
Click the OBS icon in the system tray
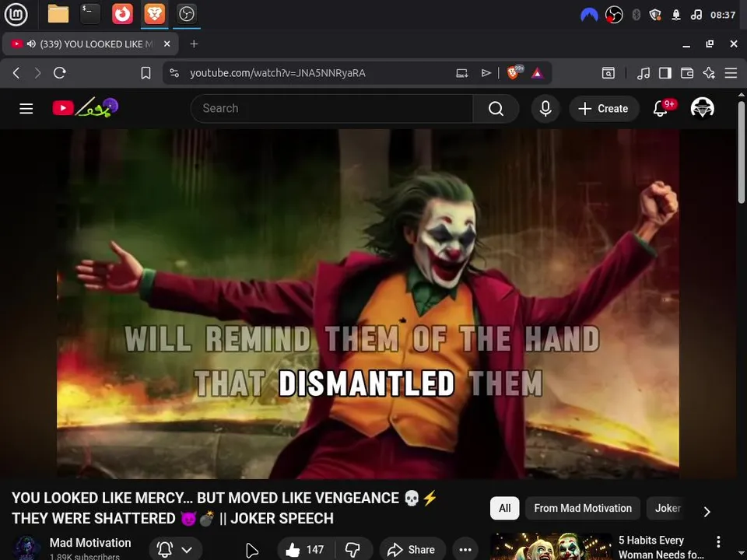[x=614, y=15]
